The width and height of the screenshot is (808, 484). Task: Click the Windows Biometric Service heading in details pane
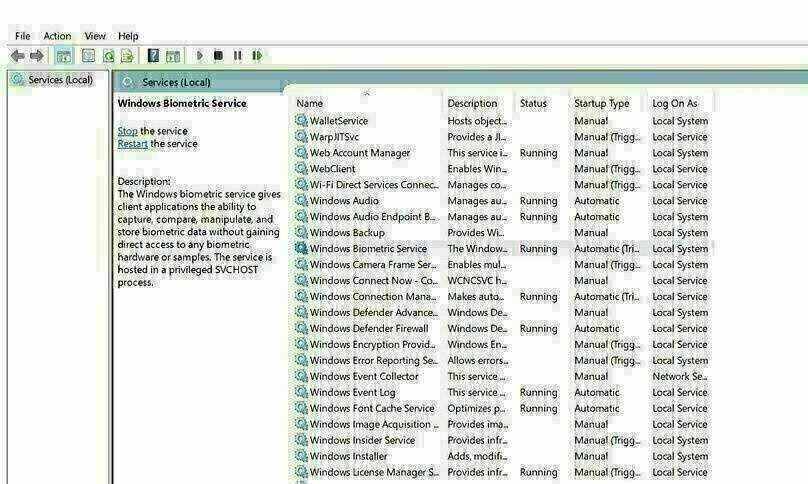(182, 103)
